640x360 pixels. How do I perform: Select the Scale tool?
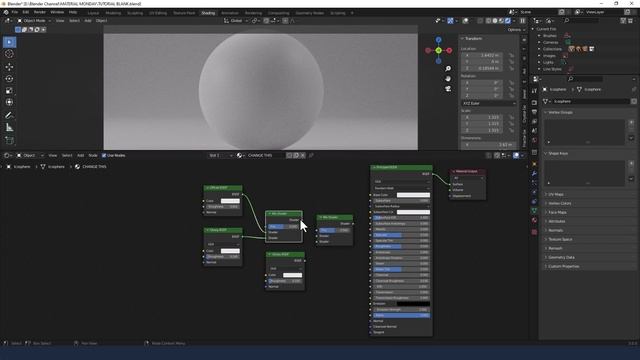(9, 91)
